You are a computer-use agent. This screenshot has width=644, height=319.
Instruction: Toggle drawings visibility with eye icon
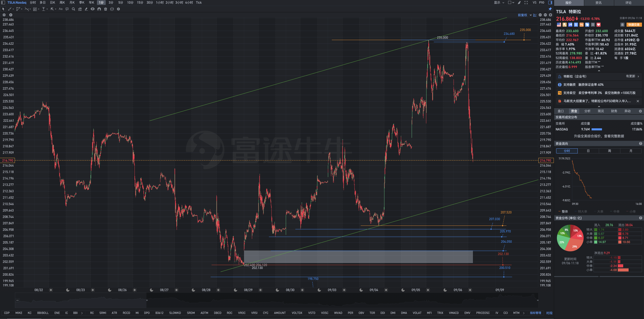pyautogui.click(x=92, y=9)
